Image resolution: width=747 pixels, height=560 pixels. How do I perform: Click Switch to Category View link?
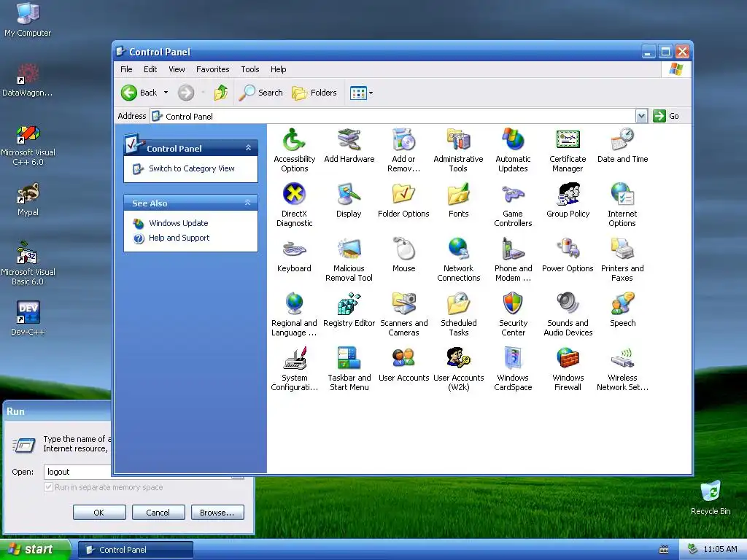pos(192,168)
